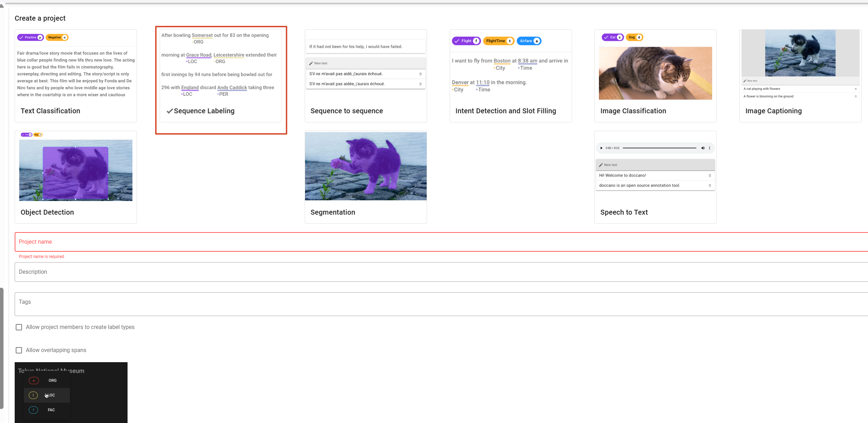Screen dimensions: 868x423
Task: Enable "Allow project members to create label types"
Action: [19, 327]
